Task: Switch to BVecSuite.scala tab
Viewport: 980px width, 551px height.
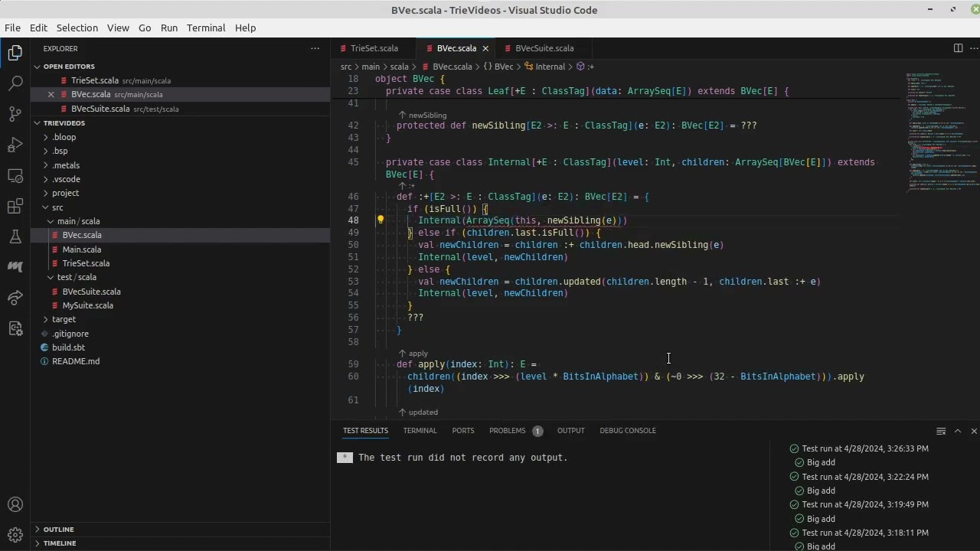Action: (x=544, y=48)
